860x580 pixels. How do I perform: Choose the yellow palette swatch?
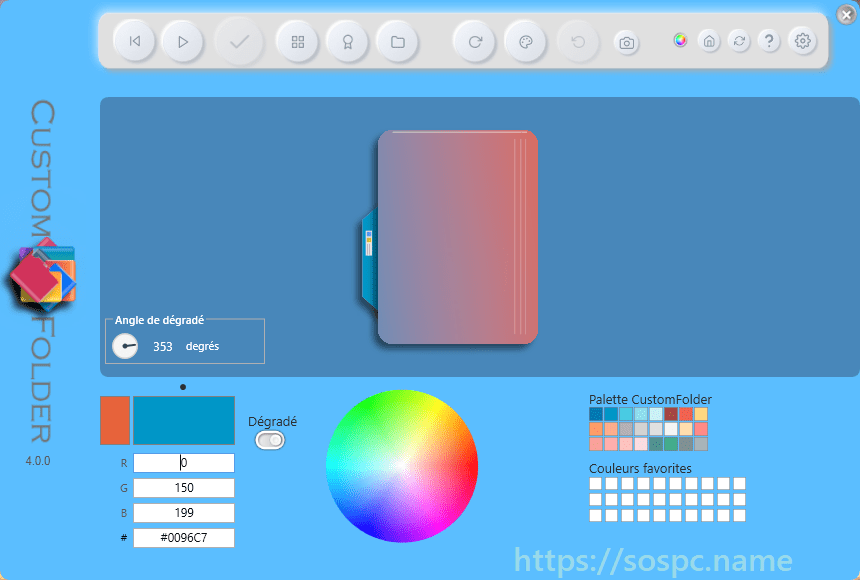click(701, 414)
